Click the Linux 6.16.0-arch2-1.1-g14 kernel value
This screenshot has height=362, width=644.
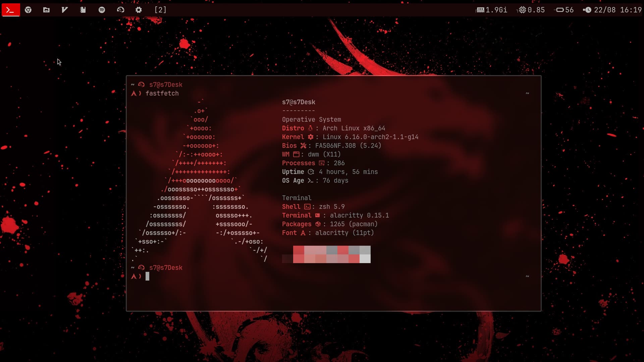pos(371,137)
